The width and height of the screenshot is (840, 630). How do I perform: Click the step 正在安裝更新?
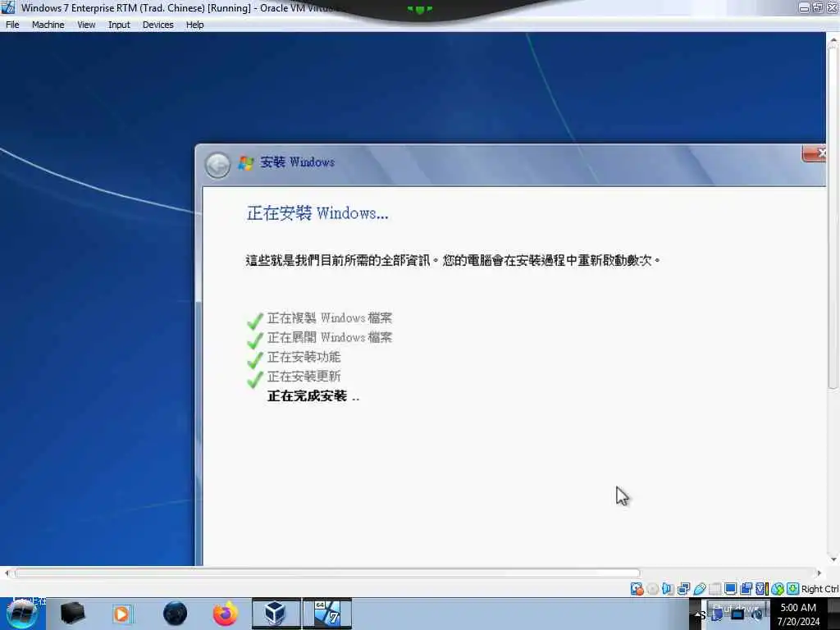point(304,376)
